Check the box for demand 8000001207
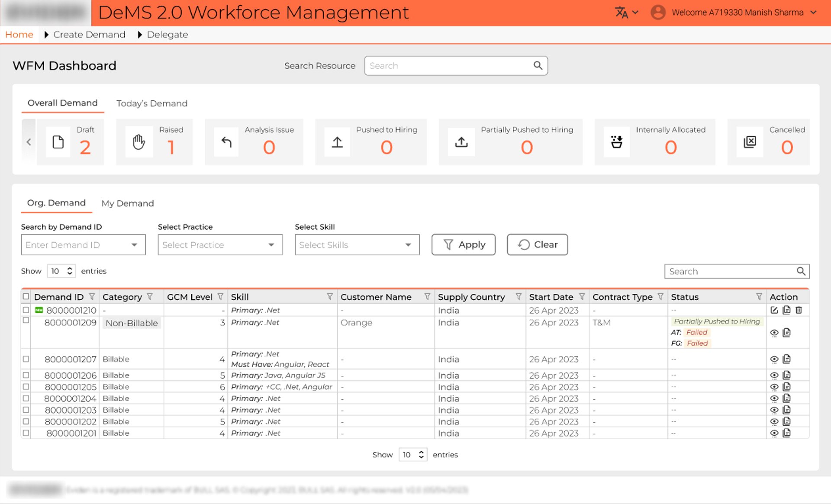The width and height of the screenshot is (831, 504). 26,359
